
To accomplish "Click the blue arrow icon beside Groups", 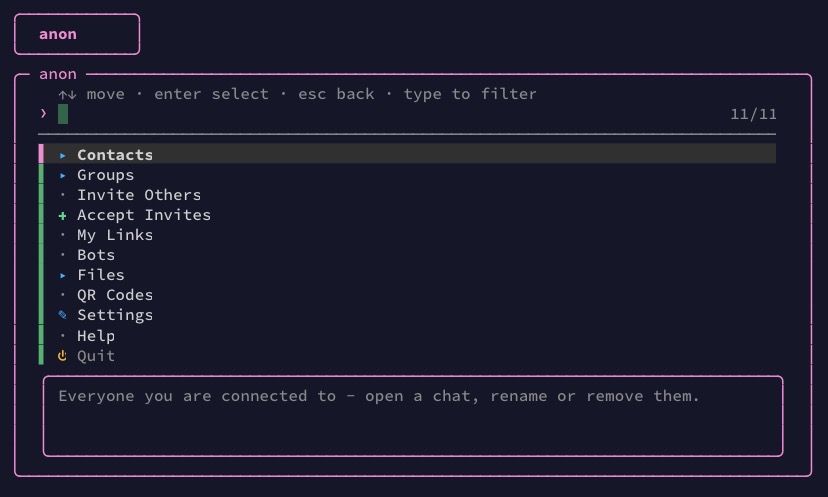I will coord(63,175).
